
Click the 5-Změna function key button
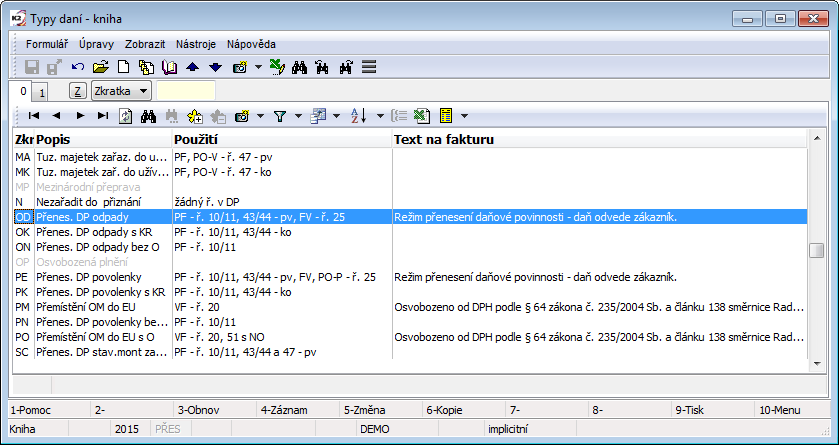(382, 410)
